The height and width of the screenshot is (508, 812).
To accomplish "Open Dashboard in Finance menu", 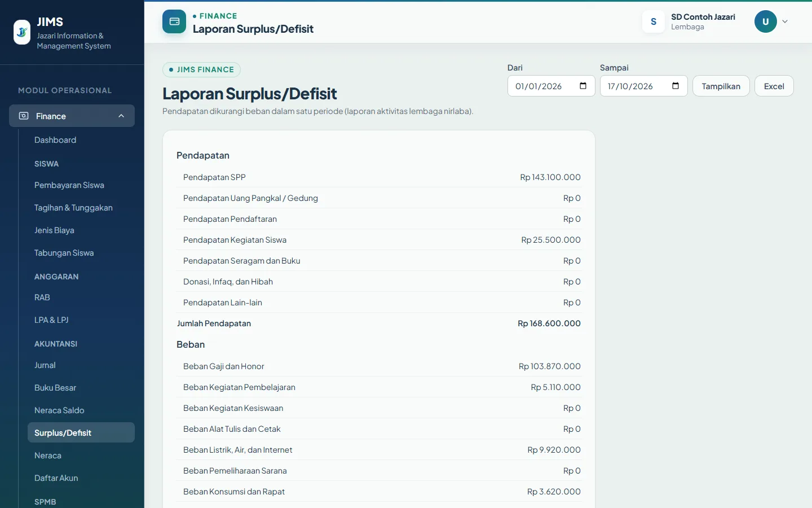I will click(55, 140).
